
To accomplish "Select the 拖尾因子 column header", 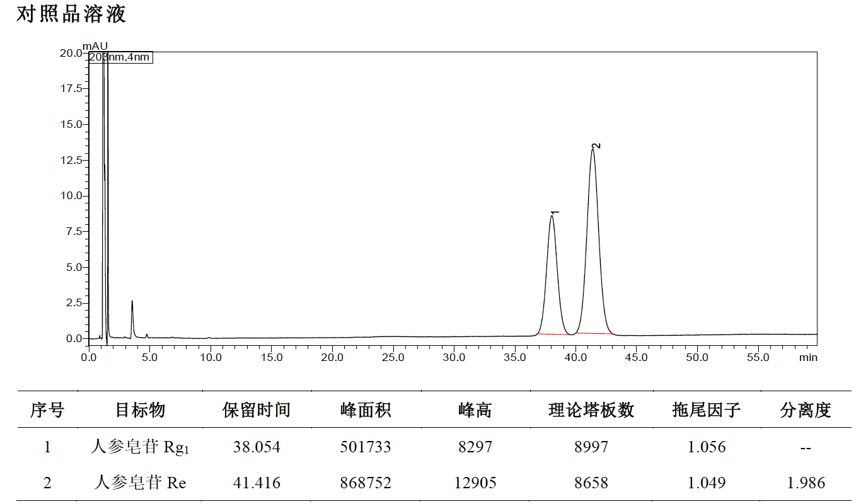I will click(x=707, y=411).
